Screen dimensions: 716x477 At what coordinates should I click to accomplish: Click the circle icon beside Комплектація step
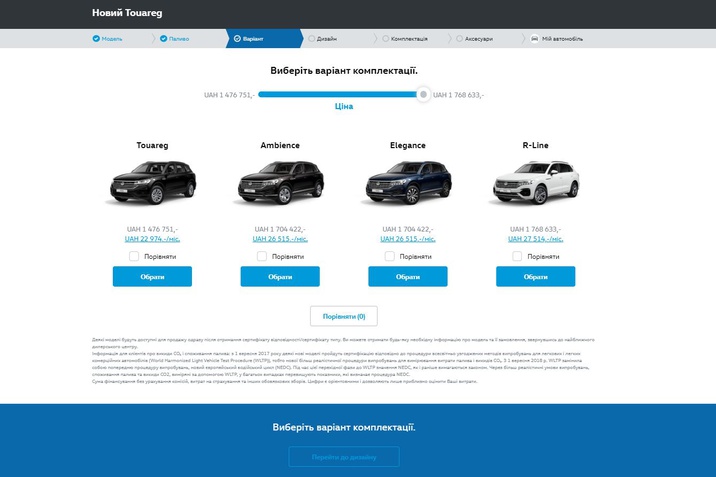pyautogui.click(x=386, y=39)
